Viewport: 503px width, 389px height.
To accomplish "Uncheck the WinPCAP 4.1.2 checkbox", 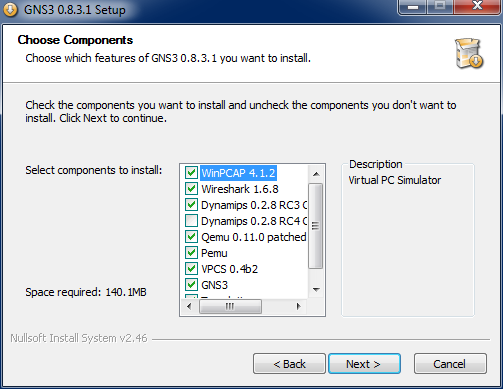I will coord(191,173).
